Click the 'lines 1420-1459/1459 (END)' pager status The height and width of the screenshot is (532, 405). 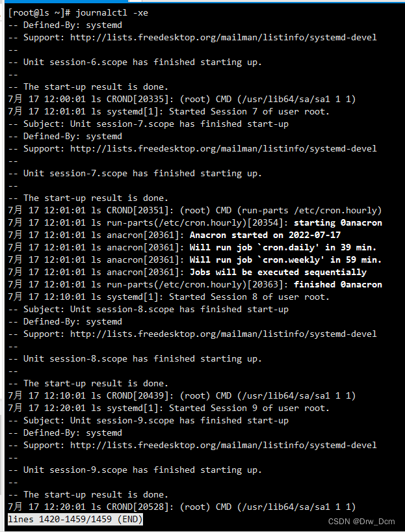75,520
